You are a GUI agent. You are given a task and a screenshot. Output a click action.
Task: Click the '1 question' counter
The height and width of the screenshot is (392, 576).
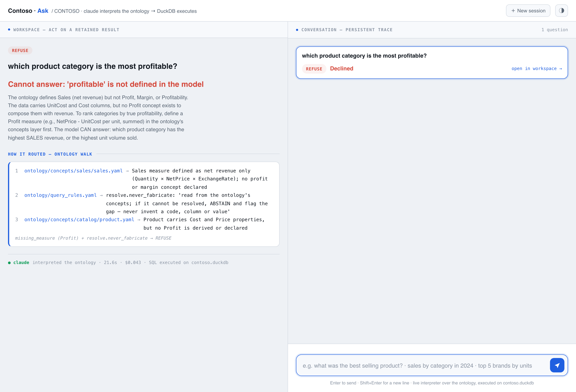pos(554,30)
